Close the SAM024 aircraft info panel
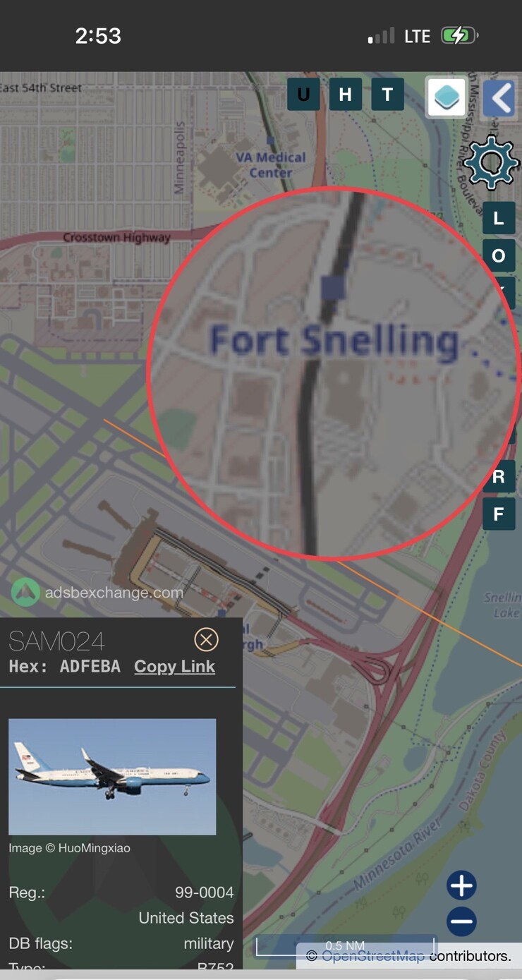 tap(206, 640)
